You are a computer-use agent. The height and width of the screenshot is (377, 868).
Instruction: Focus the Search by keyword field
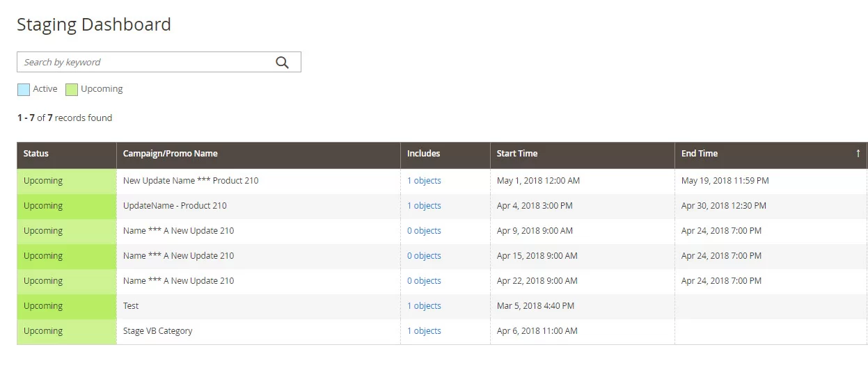[159, 62]
